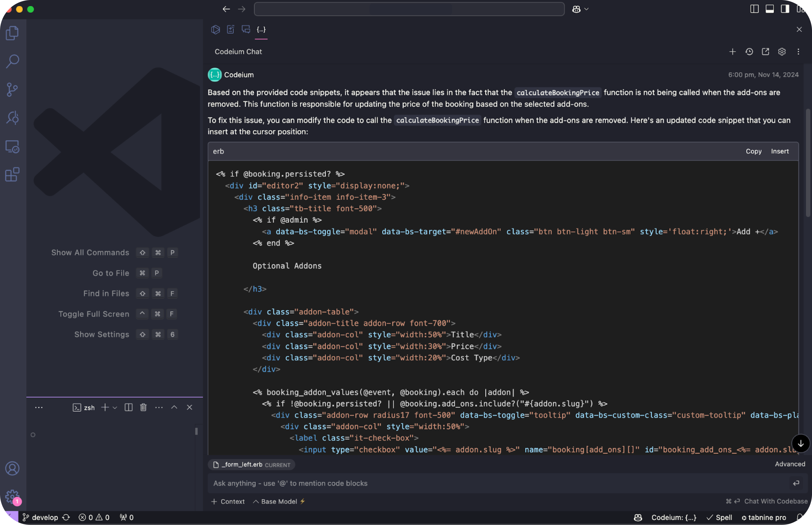The height and width of the screenshot is (525, 812).
Task: Start a new Codeium chat conversation
Action: 732,52
